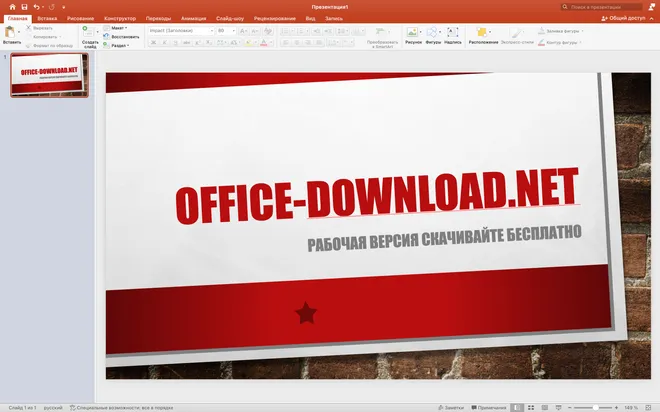Expand Контур фигуры dropdown
The width and height of the screenshot is (660, 412).
point(580,43)
